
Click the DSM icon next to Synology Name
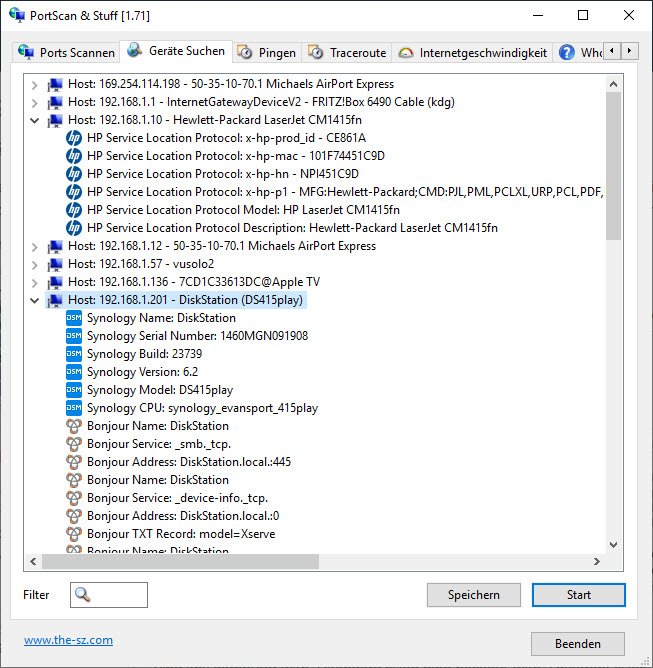click(74, 318)
